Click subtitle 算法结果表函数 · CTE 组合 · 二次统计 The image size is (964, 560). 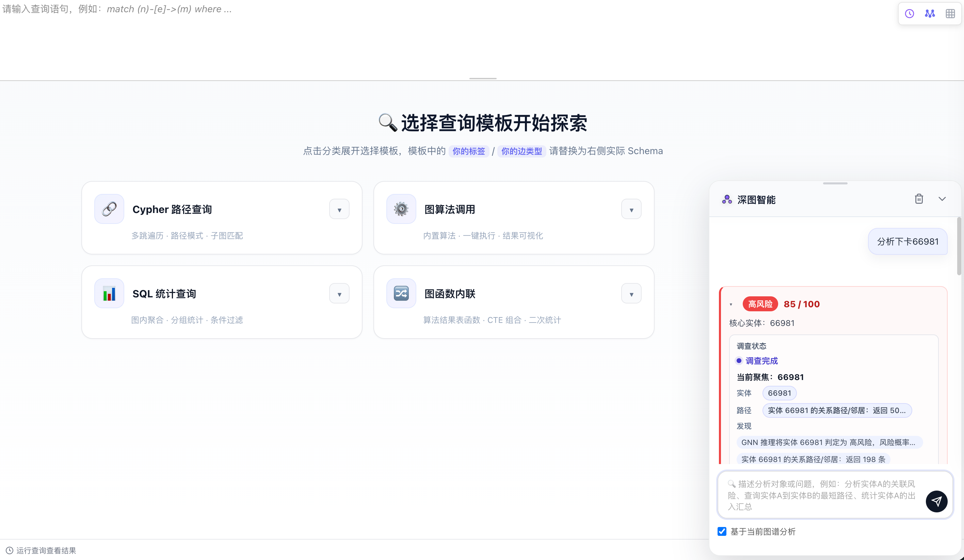(x=492, y=320)
